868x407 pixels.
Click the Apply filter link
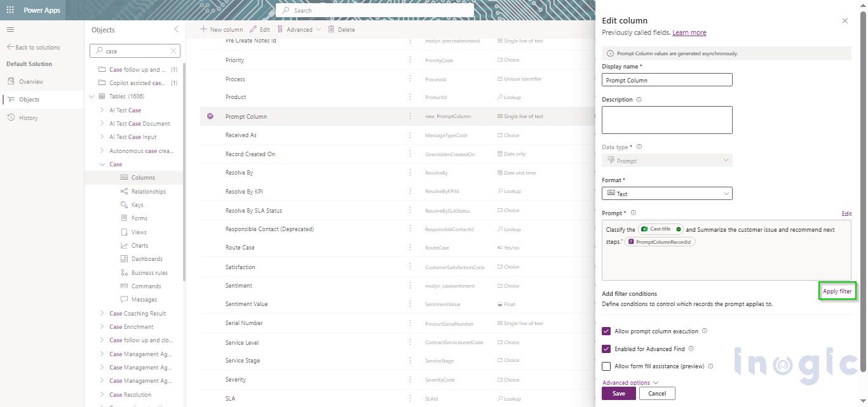click(x=837, y=291)
